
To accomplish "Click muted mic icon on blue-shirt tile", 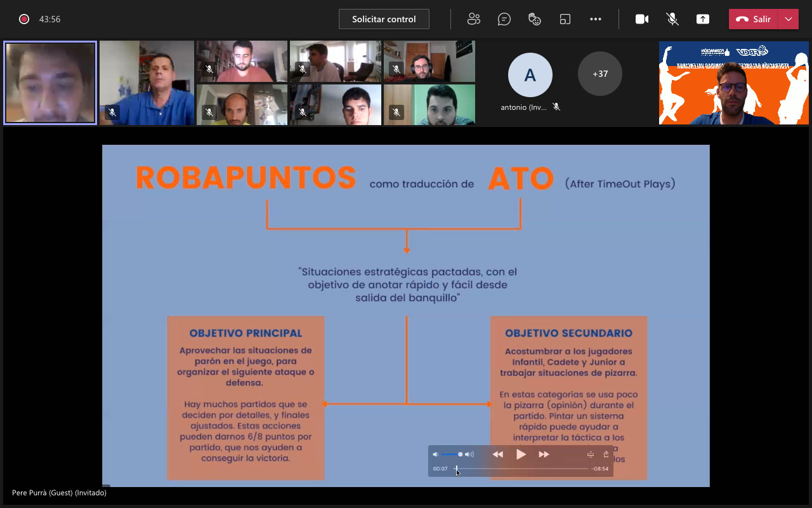I will point(112,112).
